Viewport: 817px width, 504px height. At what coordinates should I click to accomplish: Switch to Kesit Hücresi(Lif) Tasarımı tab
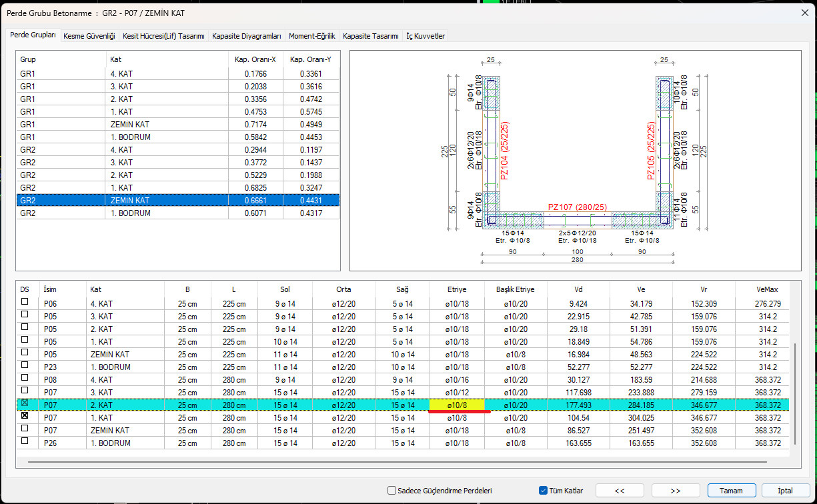[x=163, y=36]
